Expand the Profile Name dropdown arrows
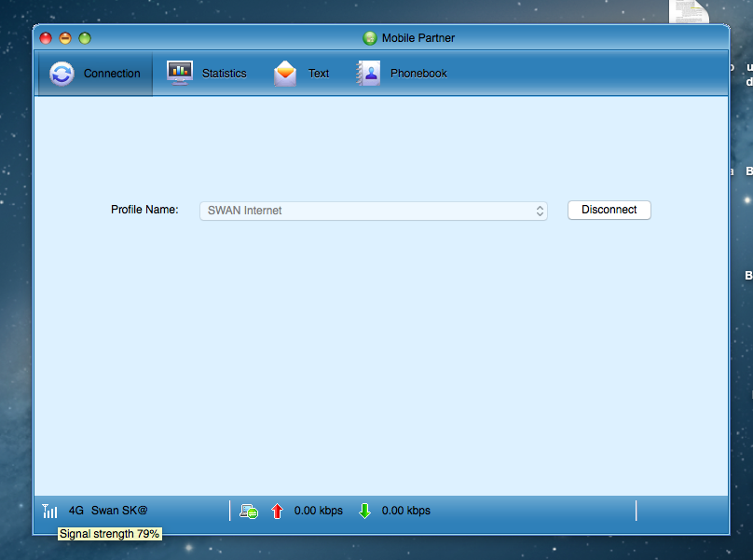 tap(540, 211)
